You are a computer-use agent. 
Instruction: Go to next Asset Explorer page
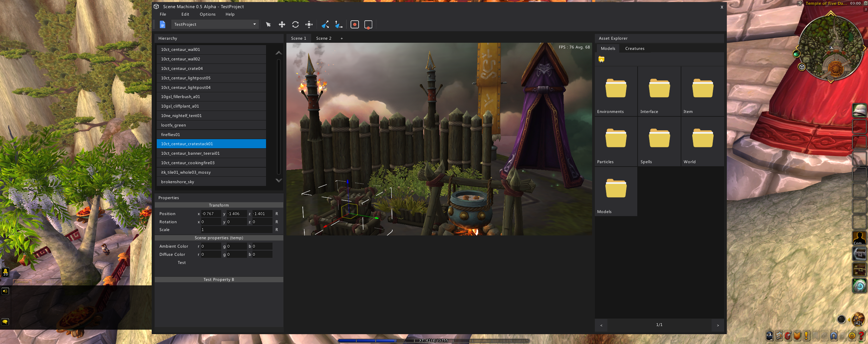(x=718, y=325)
